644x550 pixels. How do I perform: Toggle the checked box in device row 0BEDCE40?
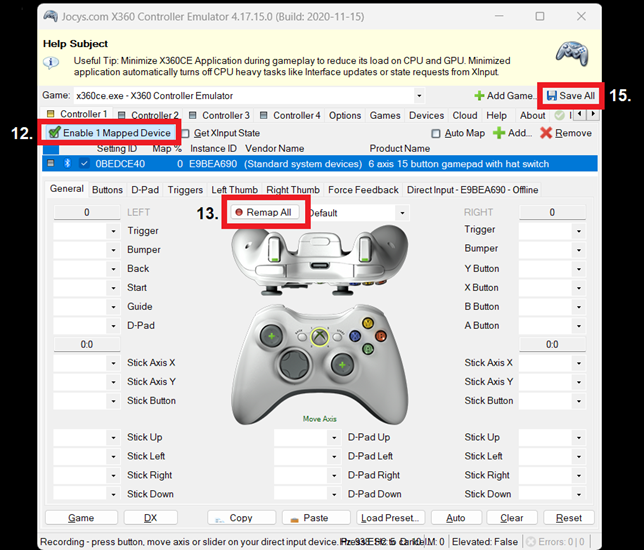pyautogui.click(x=84, y=163)
